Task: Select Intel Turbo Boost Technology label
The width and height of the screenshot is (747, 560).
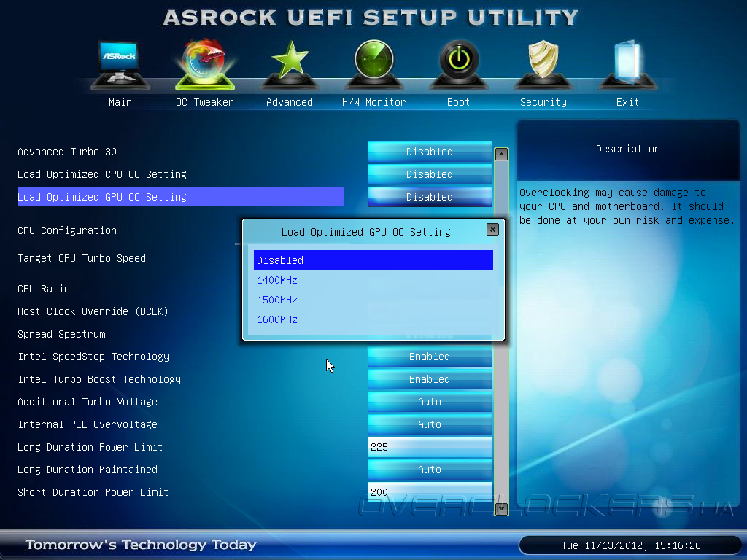Action: (99, 379)
